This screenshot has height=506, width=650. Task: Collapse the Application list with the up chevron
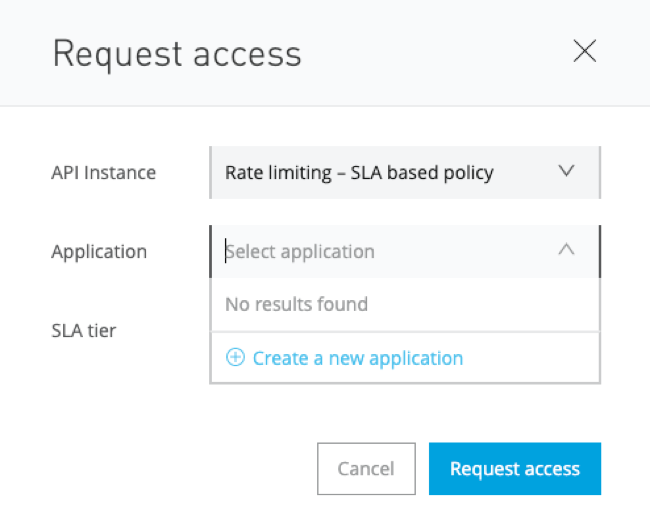566,251
